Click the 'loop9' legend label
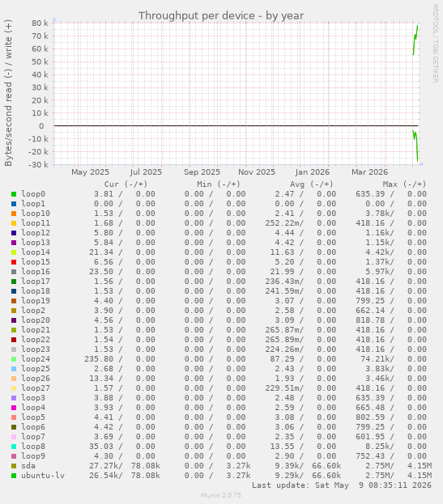The width and height of the screenshot is (443, 504). pos(33,456)
